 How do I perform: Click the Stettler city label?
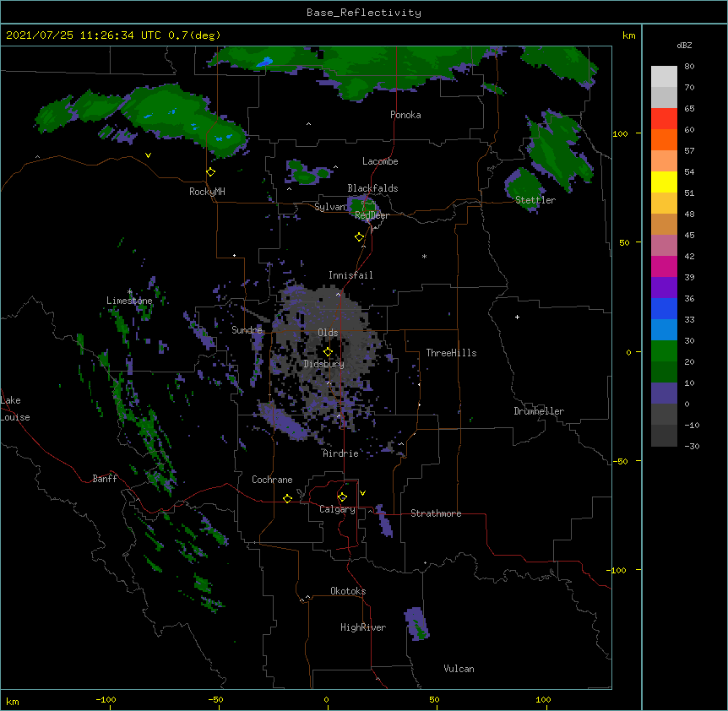click(535, 200)
